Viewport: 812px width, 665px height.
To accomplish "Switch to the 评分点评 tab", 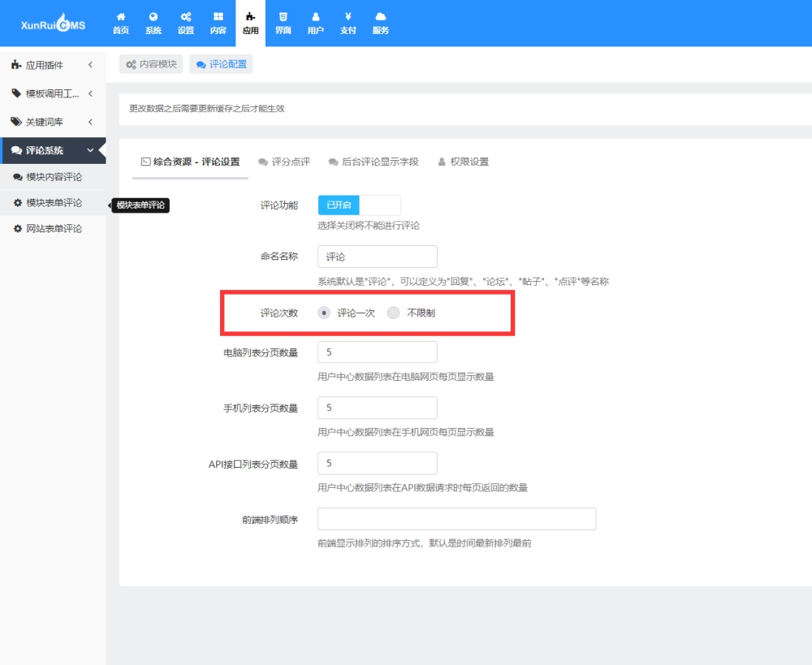I will [x=284, y=162].
